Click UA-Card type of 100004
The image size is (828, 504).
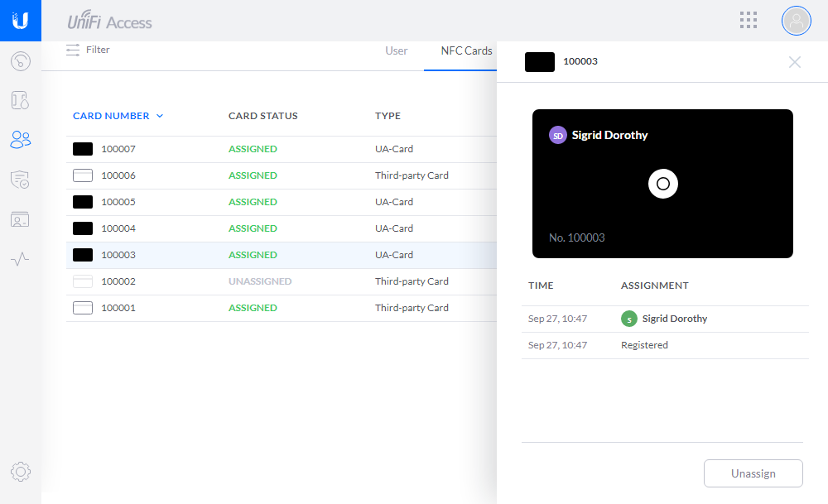pos(394,228)
